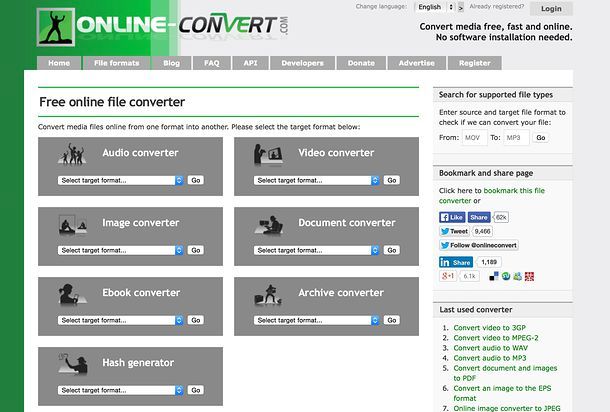Open Hash generator target format dropdown

click(x=121, y=390)
